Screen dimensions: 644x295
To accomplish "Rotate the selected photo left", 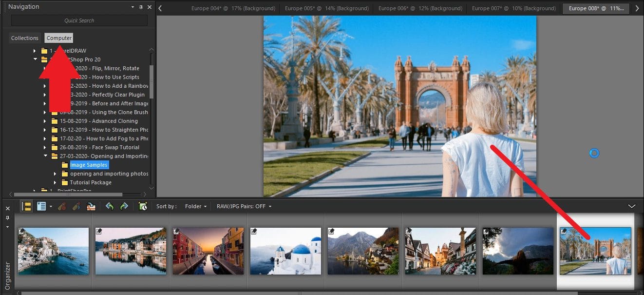I will [62, 206].
